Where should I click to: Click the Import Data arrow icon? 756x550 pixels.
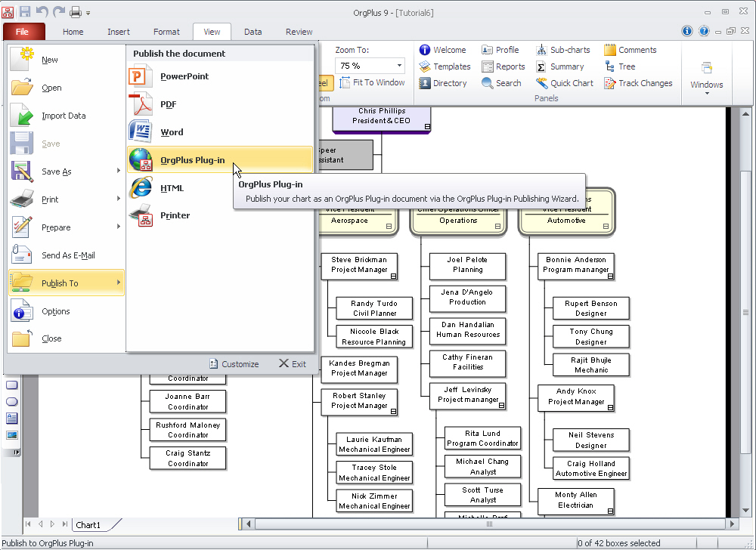[x=22, y=116]
